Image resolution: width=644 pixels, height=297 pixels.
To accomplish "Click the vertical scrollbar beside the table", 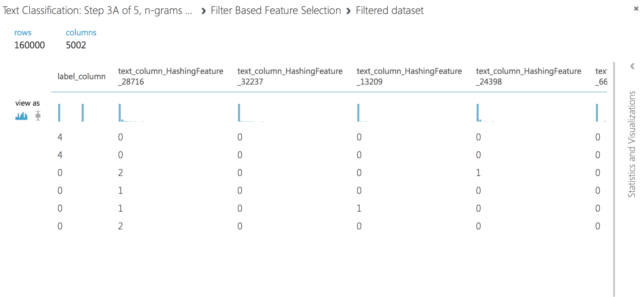I will (x=614, y=179).
